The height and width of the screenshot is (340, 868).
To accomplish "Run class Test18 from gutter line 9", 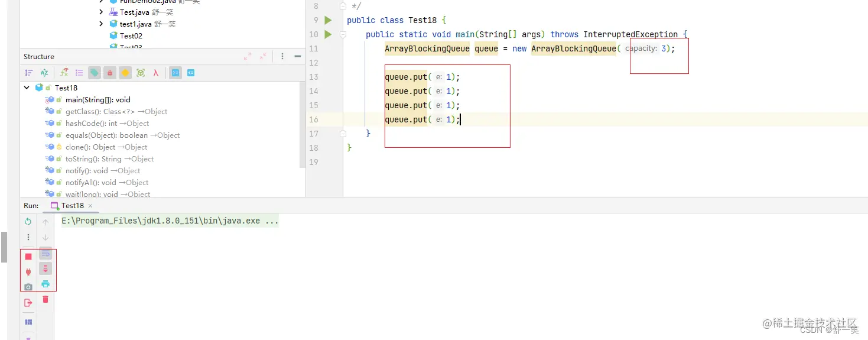I will click(329, 20).
